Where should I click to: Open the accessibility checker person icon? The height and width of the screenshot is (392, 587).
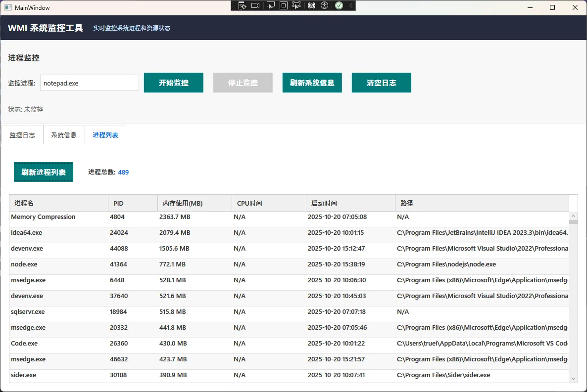(325, 6)
